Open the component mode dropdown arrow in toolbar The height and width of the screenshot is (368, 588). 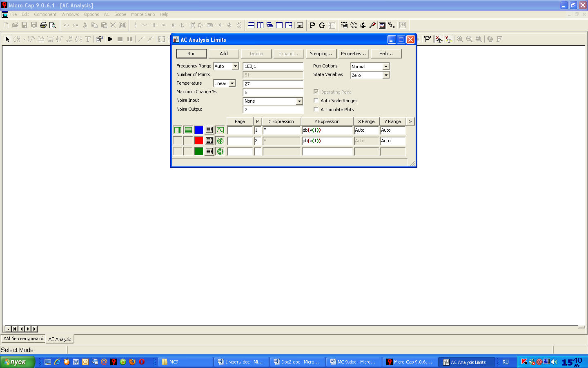click(24, 39)
